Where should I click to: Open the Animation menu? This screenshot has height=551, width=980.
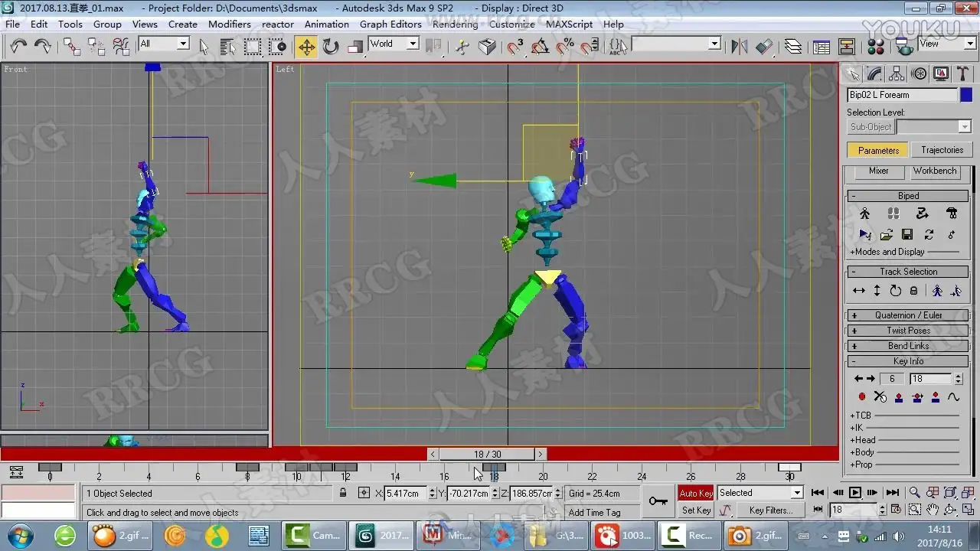(326, 24)
